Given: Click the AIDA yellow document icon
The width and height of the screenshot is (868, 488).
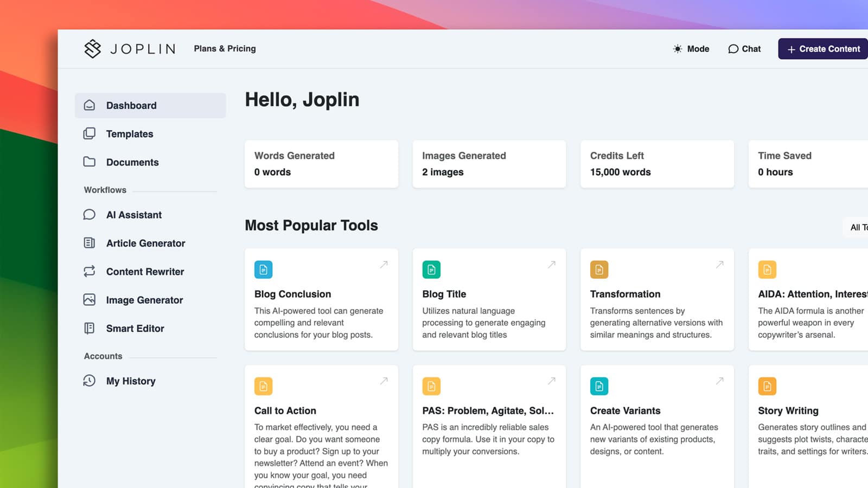Looking at the screenshot, I should click(767, 269).
